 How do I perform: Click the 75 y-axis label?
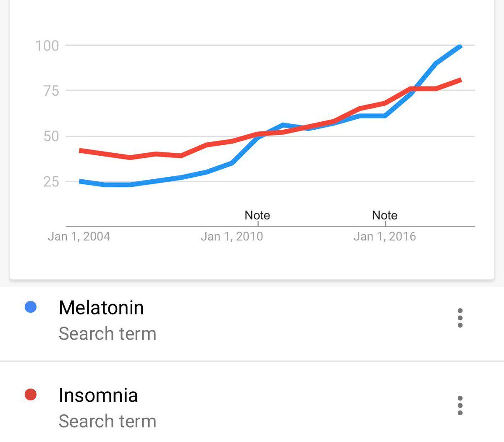click(x=51, y=91)
